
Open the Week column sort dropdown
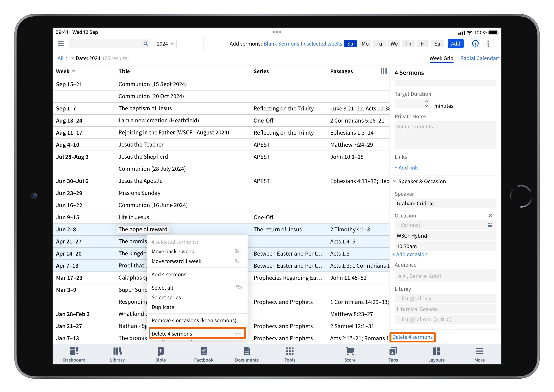pos(74,71)
